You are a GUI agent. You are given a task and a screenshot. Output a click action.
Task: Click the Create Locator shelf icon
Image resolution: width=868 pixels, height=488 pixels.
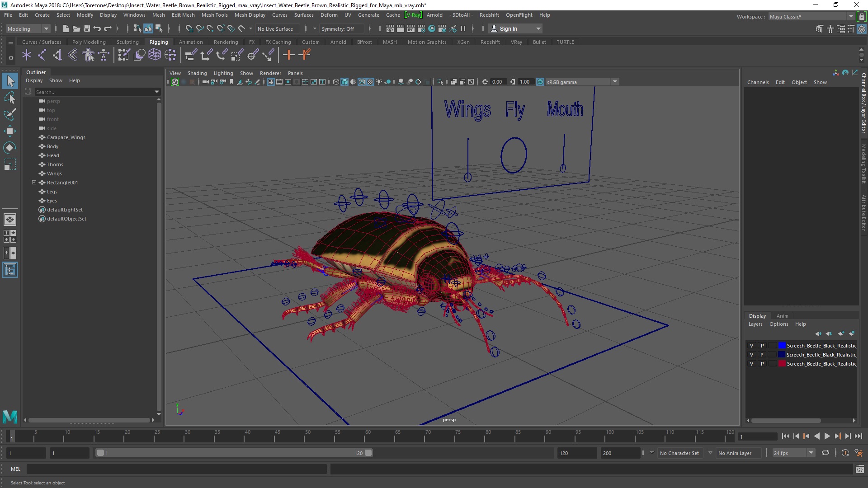point(27,55)
